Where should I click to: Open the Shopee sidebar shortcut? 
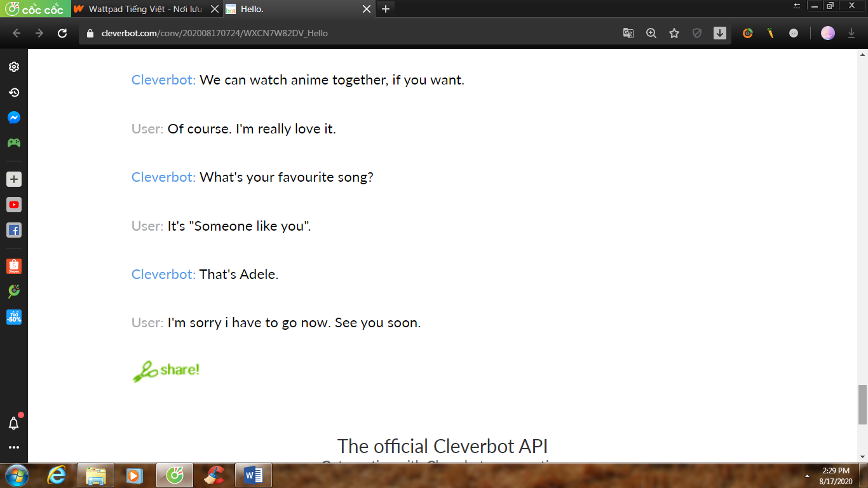[13, 266]
